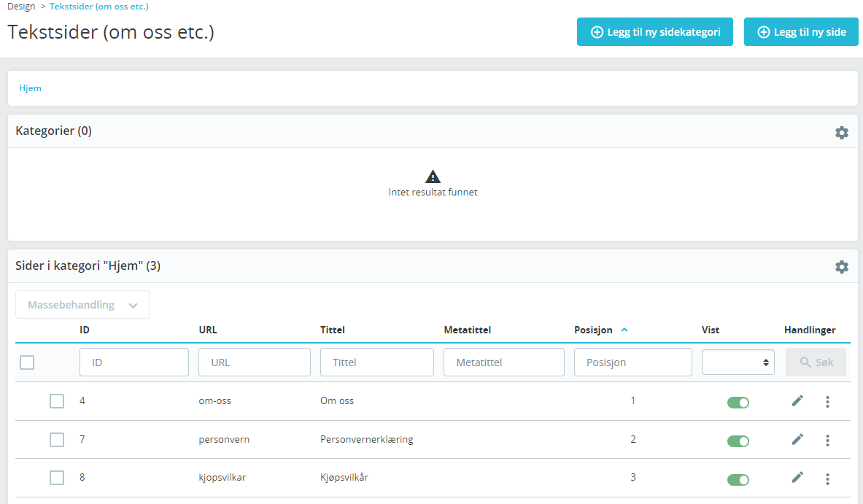The image size is (863, 504).
Task: Open settings gear for Kategorier panel
Action: tap(841, 133)
